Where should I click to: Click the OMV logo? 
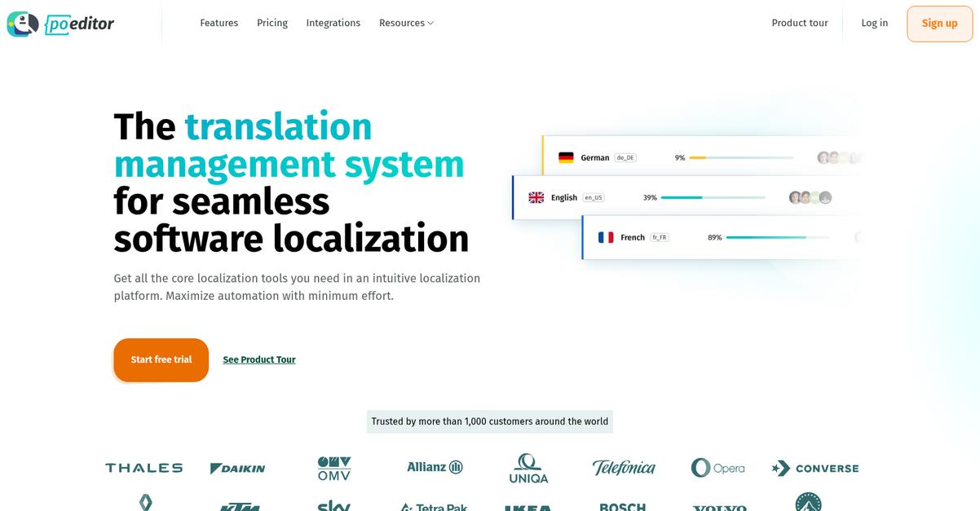[x=334, y=469]
